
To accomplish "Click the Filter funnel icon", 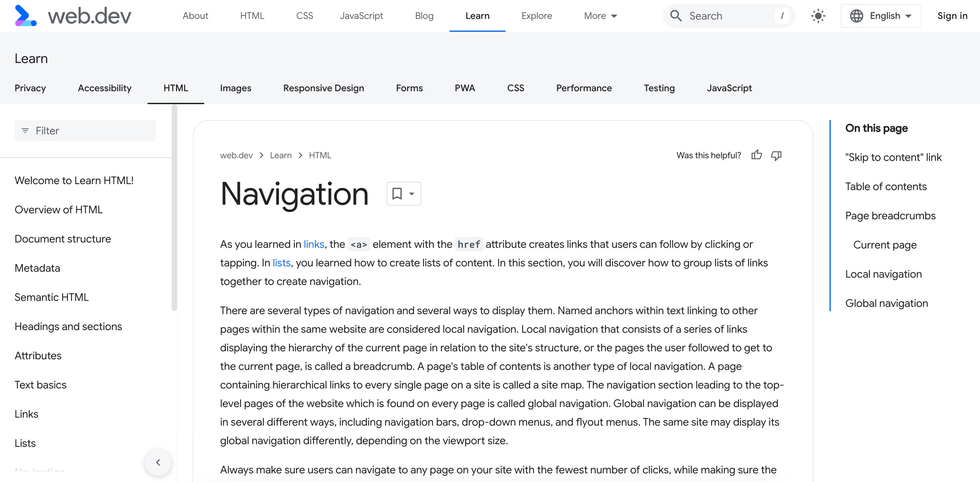I will click(x=25, y=131).
